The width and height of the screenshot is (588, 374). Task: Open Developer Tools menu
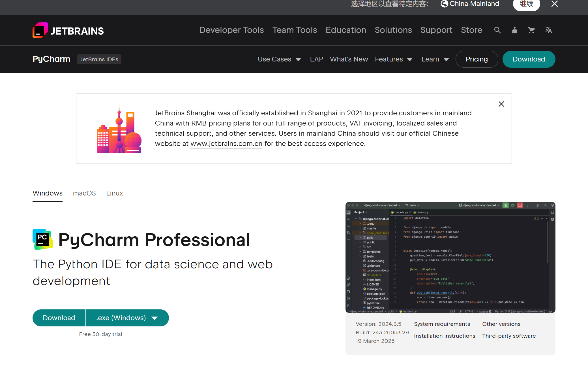pos(231,30)
